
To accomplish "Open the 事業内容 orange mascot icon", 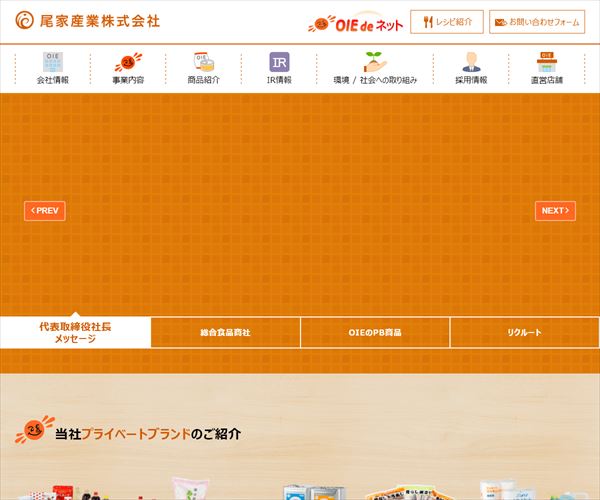I will [x=128, y=62].
